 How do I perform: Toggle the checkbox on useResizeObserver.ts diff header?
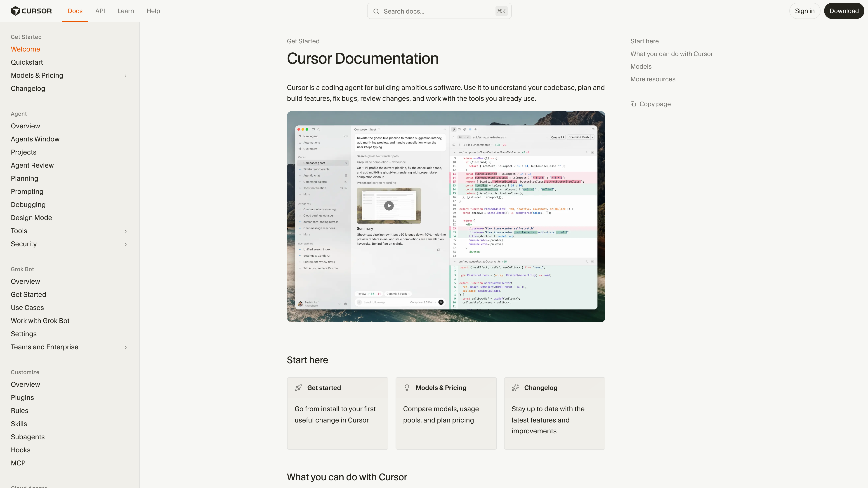pos(592,261)
